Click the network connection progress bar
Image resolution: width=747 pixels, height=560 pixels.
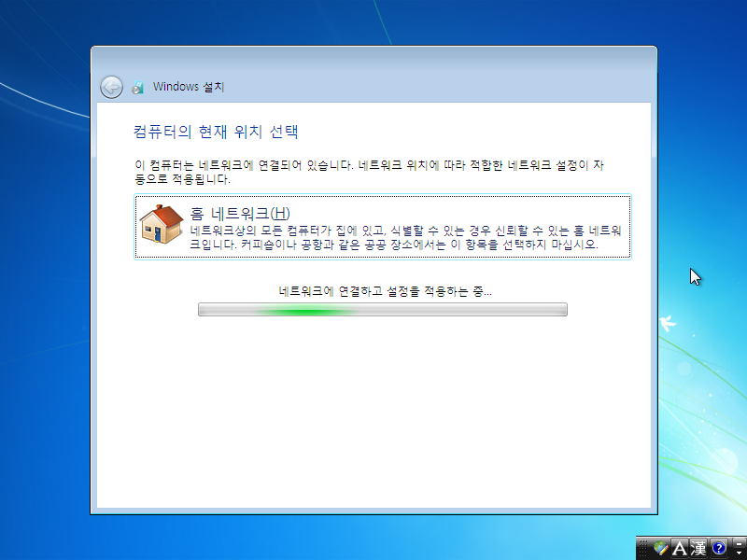click(383, 310)
